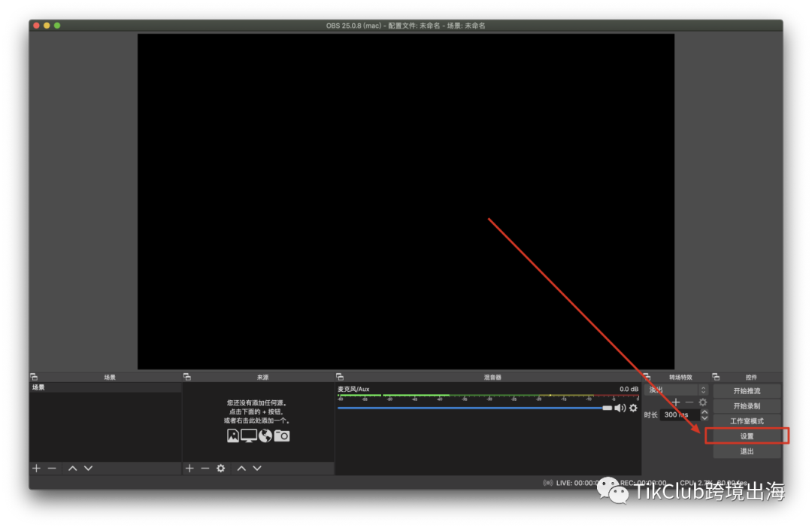
Task: Click the 时长 duration label
Action: click(651, 415)
